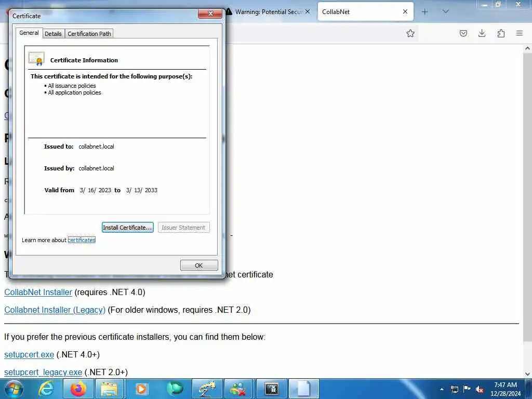
Task: Open the Firefox downloads panel
Action: click(482, 33)
